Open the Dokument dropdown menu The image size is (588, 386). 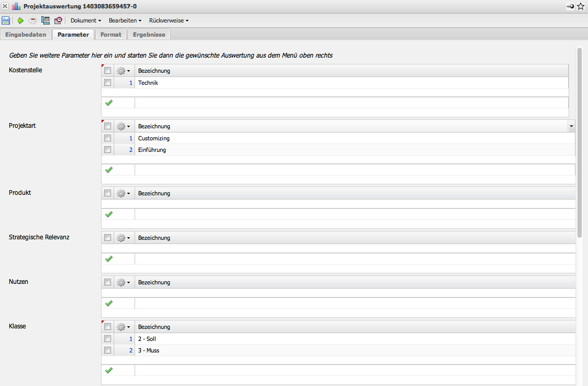(86, 20)
